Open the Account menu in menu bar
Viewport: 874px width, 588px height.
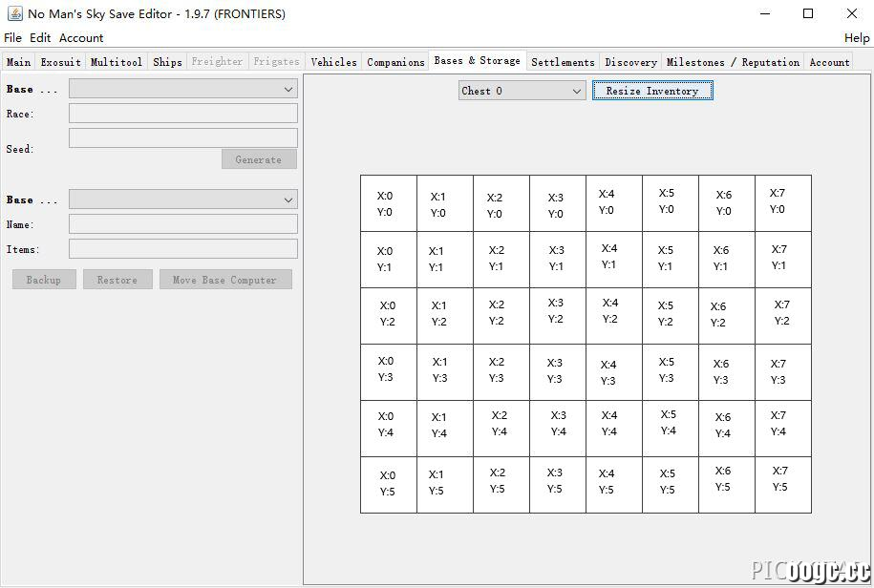tap(81, 38)
